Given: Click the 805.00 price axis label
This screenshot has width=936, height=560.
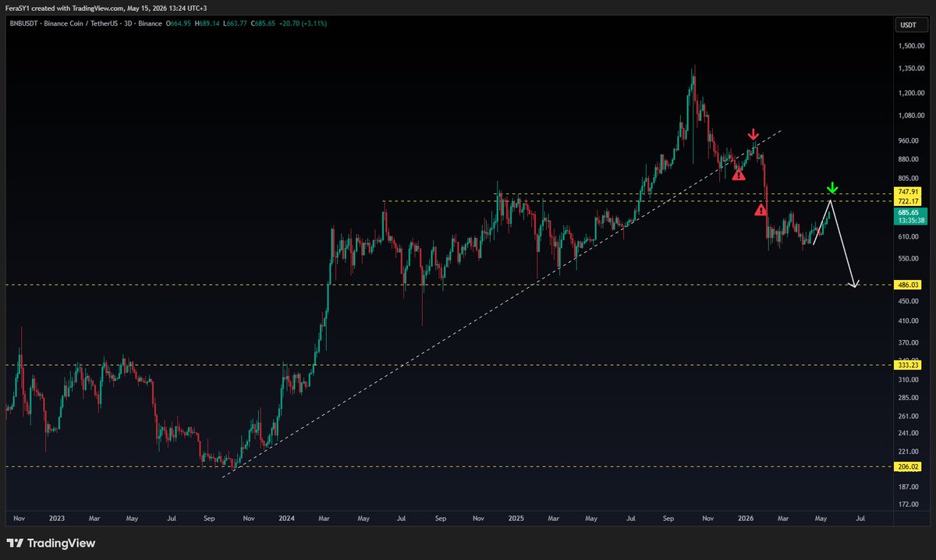Looking at the screenshot, I should pyautogui.click(x=909, y=178).
